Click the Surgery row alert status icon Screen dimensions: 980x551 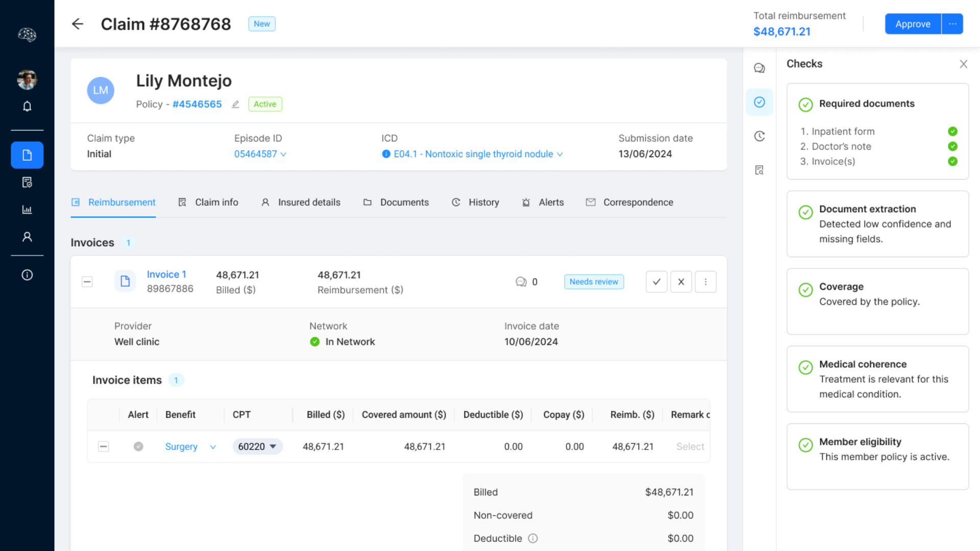[x=138, y=446]
